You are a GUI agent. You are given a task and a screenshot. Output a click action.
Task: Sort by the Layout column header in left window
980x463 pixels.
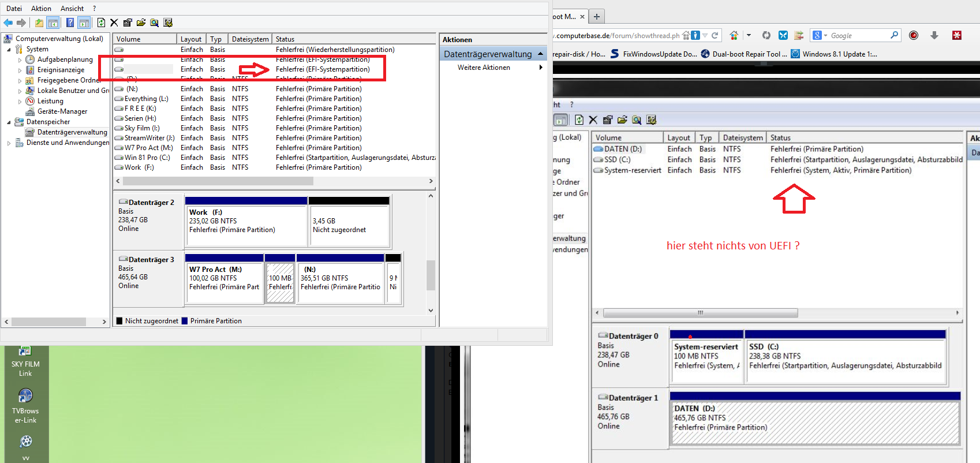(191, 39)
